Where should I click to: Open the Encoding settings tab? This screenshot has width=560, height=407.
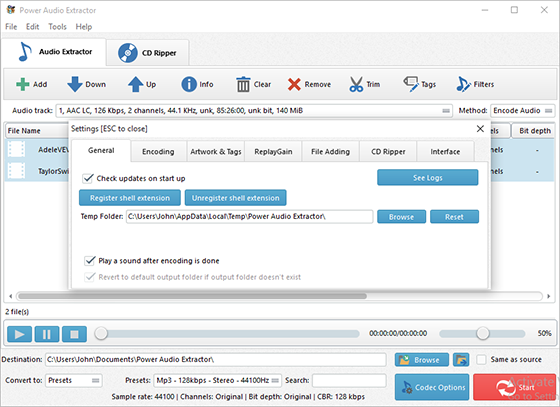coord(158,152)
